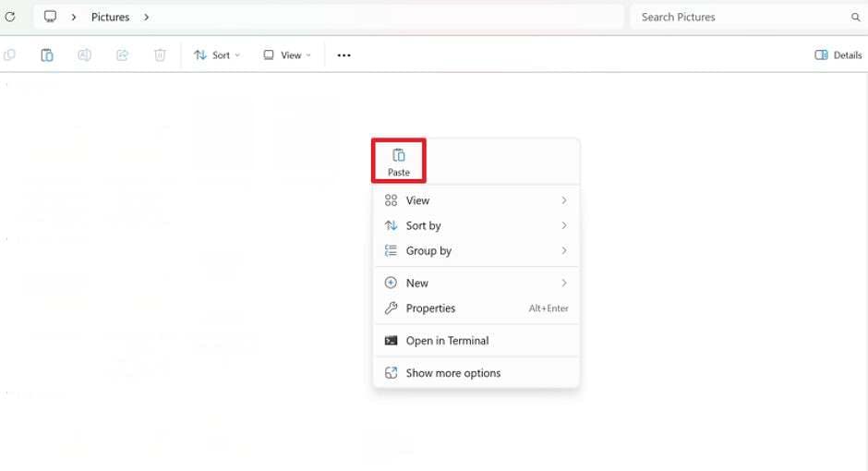This screenshot has width=868, height=471.
Task: Click the list icon next to Group by
Action: pyautogui.click(x=391, y=250)
